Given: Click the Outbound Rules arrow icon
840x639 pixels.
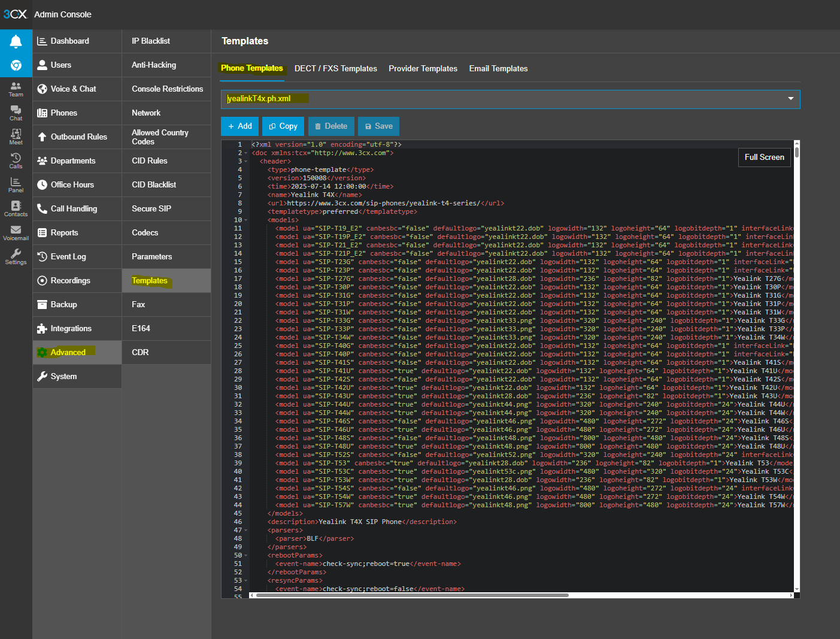Looking at the screenshot, I should pyautogui.click(x=42, y=137).
